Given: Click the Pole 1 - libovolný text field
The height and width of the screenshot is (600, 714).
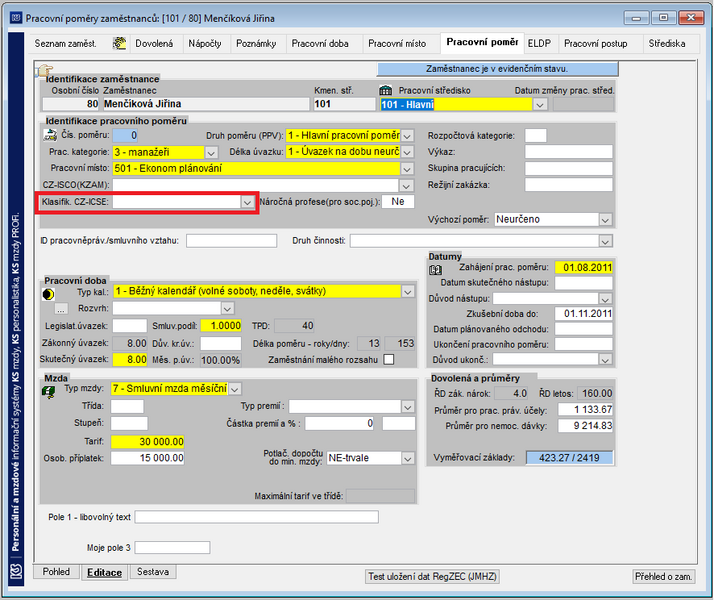Looking at the screenshot, I should (256, 517).
